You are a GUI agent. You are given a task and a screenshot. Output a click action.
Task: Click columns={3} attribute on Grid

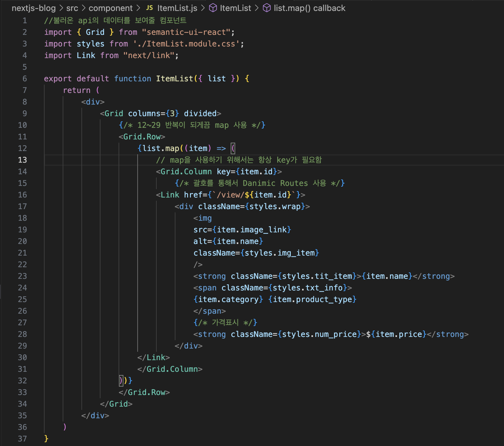point(153,113)
